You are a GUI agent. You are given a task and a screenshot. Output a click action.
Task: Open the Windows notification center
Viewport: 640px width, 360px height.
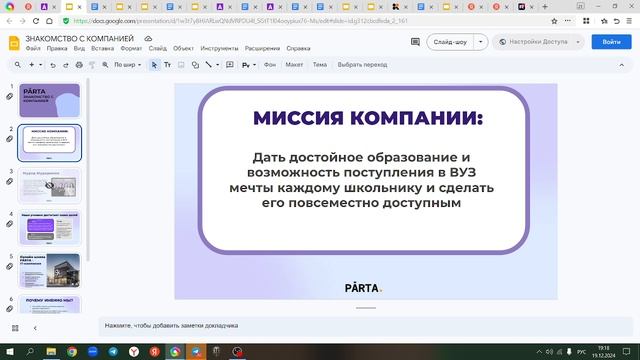click(x=627, y=351)
